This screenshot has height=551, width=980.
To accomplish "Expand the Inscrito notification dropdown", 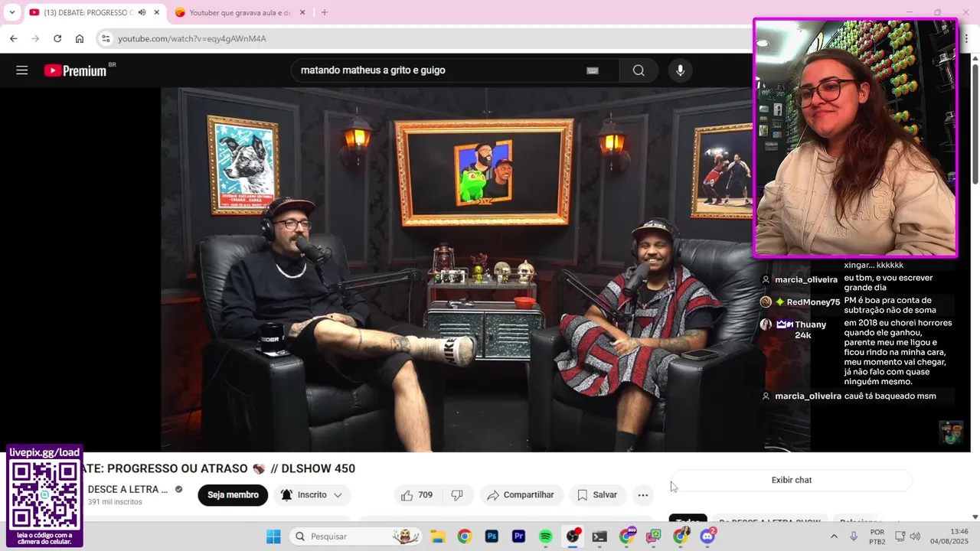I will pos(312,495).
